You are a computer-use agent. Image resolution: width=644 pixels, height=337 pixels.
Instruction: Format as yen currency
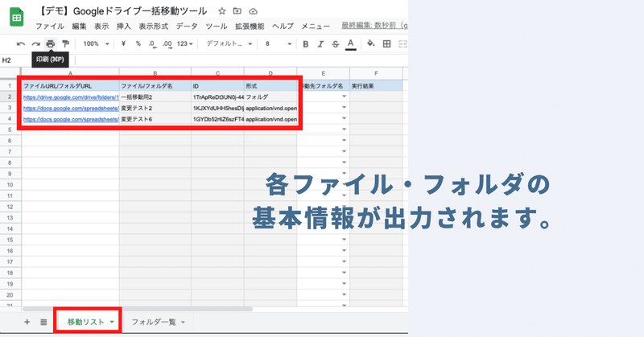pos(123,43)
